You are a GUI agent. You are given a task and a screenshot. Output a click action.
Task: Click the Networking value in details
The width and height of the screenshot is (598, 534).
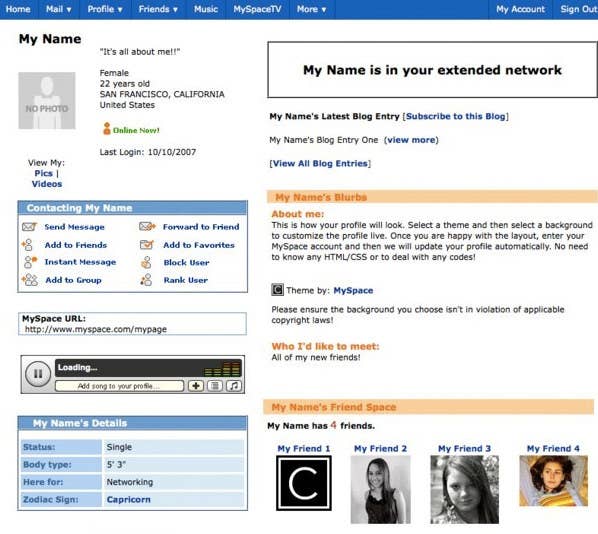[x=130, y=482]
